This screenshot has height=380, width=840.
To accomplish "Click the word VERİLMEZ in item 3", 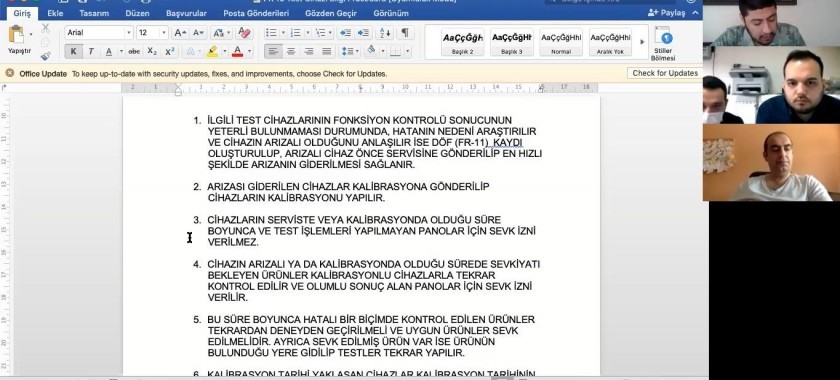I will pyautogui.click(x=233, y=242).
